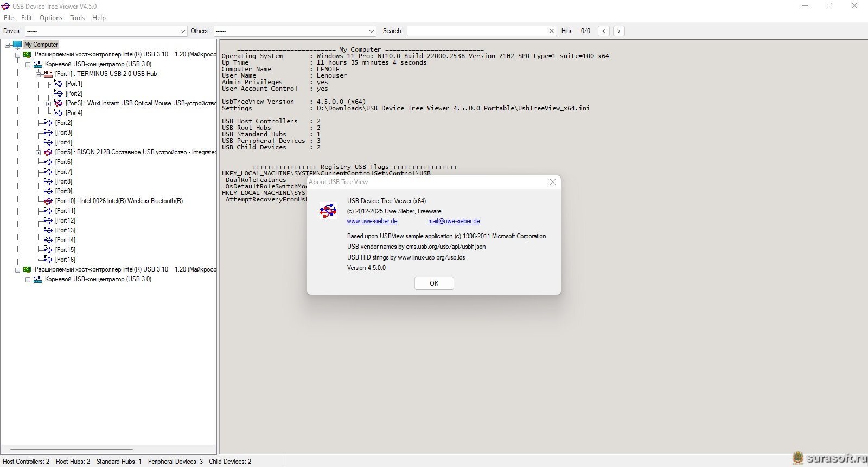The height and width of the screenshot is (467, 868).
Task: Open the File menu
Action: [9, 18]
